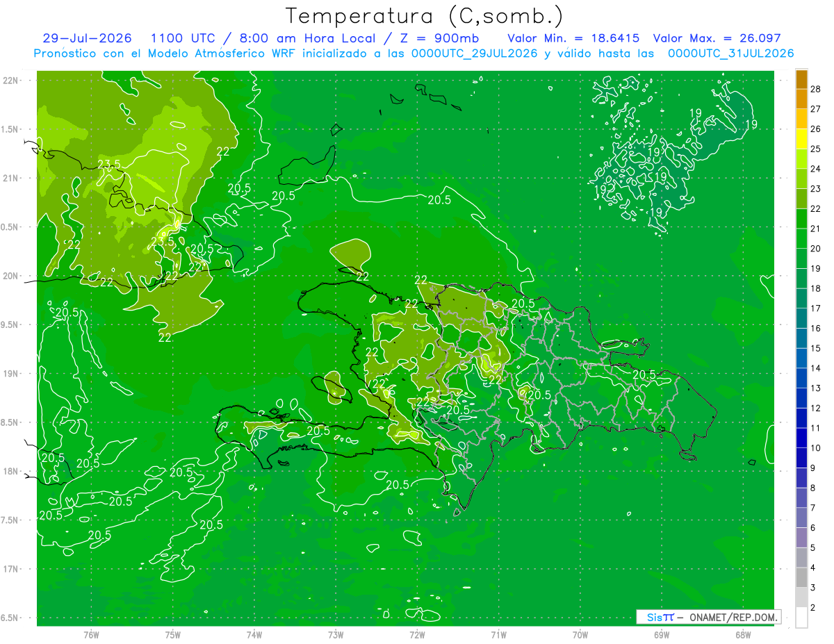Click the "73W" longitude axis label
The width and height of the screenshot is (834, 644).
click(x=336, y=636)
